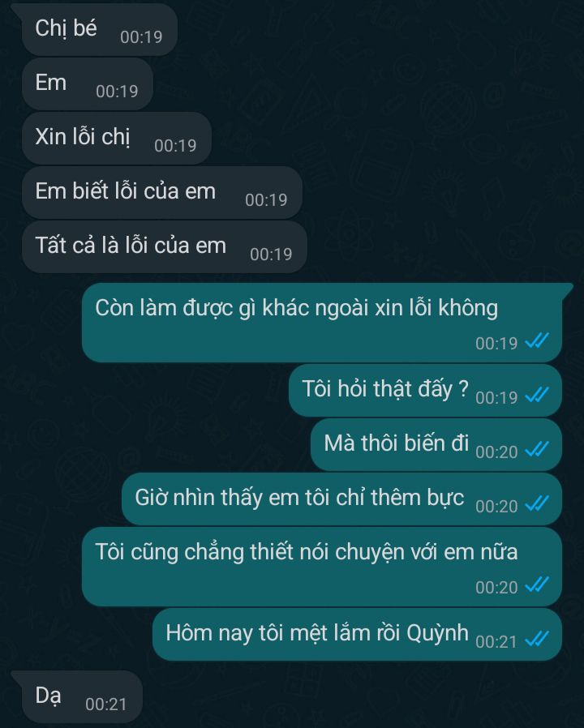Screen dimensions: 584x728
Task: Tap the 'Xin lỗi chị' message
Action: tap(117, 139)
